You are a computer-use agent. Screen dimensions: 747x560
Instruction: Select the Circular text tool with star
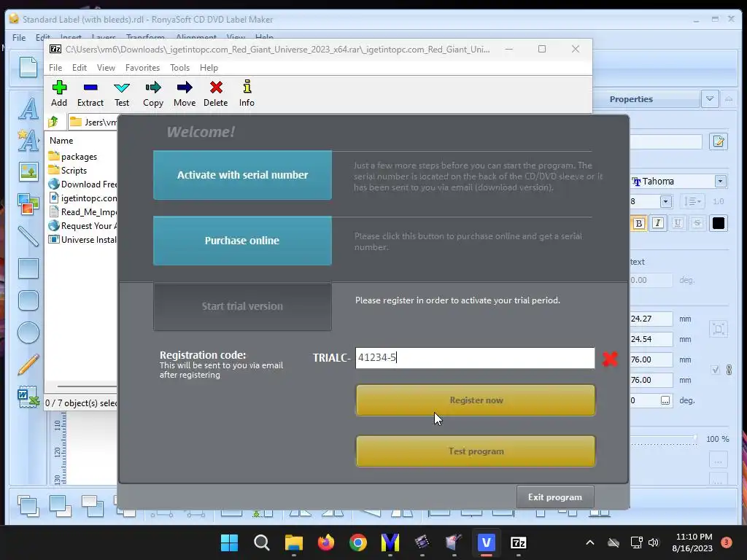coord(28,141)
